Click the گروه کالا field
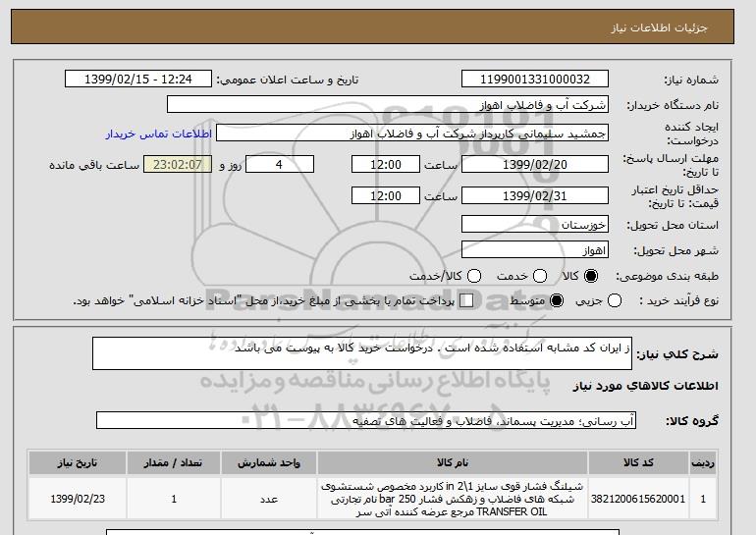This screenshot has height=535, width=756. tap(366, 421)
